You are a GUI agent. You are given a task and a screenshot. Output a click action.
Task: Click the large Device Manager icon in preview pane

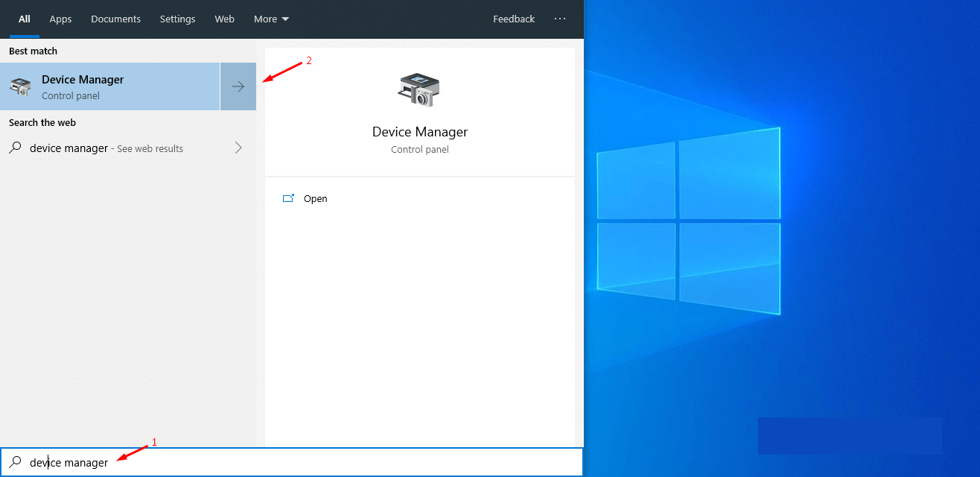[x=419, y=90]
